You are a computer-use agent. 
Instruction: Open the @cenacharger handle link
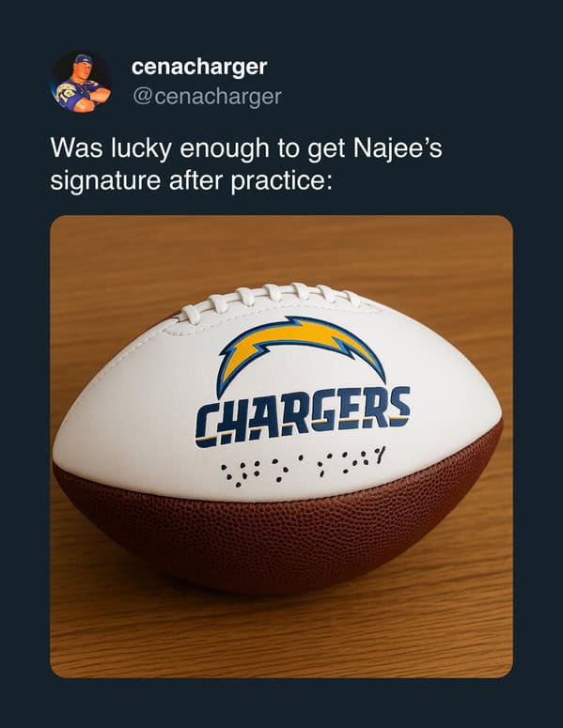tap(207, 97)
